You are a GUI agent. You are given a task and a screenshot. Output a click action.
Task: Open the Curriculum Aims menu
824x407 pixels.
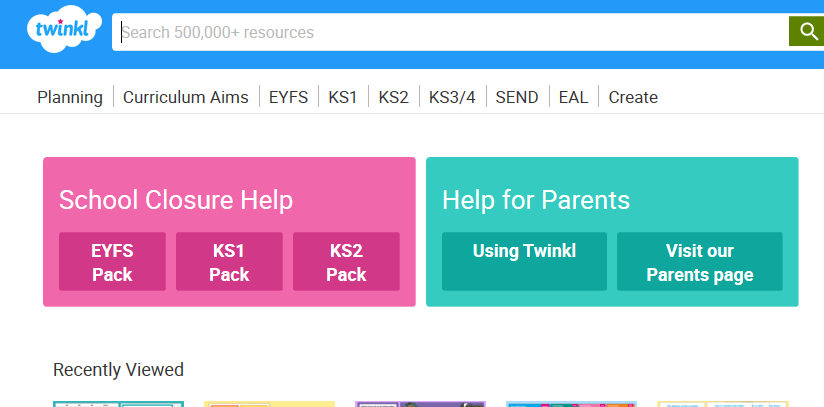click(x=186, y=97)
